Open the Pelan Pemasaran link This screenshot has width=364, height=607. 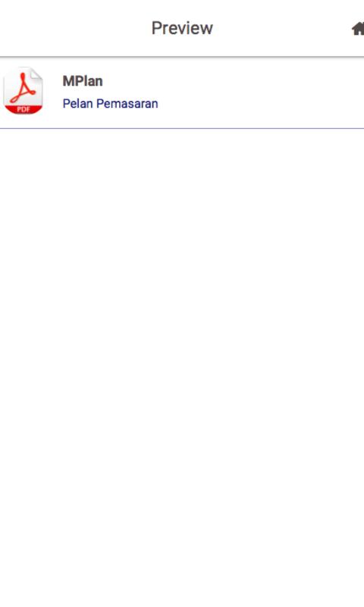(x=110, y=103)
